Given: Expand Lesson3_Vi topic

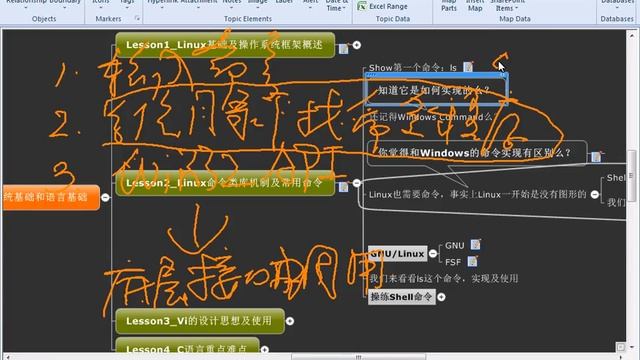Looking at the screenshot, I should 290,321.
